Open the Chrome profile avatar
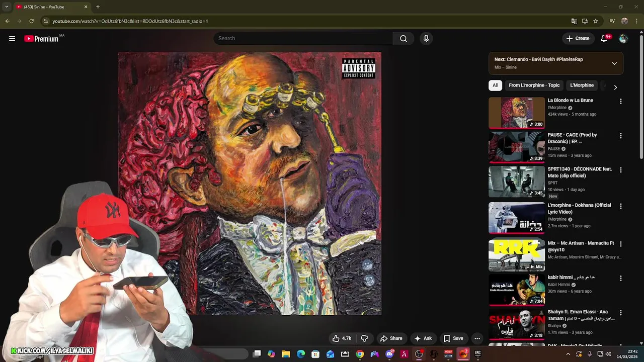The width and height of the screenshot is (644, 362). 624,21
